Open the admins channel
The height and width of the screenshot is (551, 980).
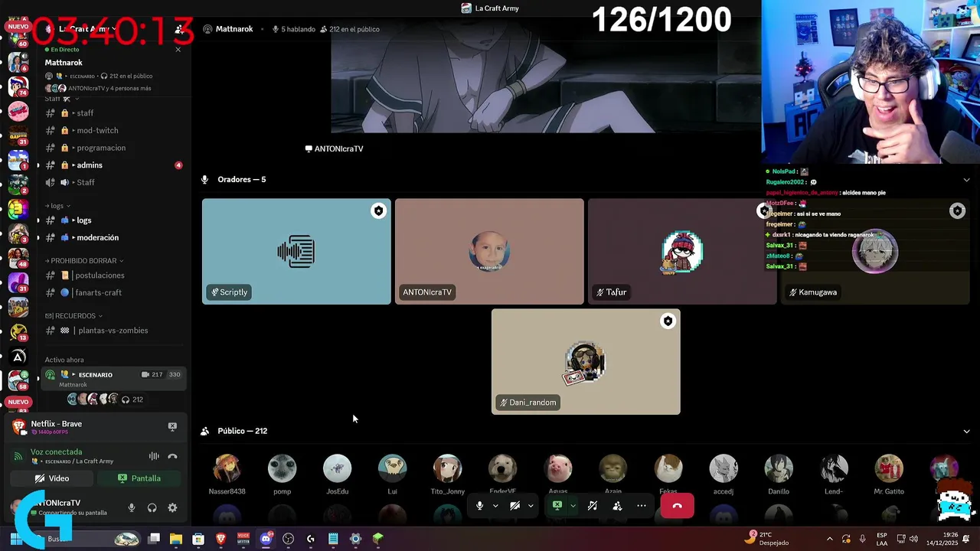click(x=113, y=165)
